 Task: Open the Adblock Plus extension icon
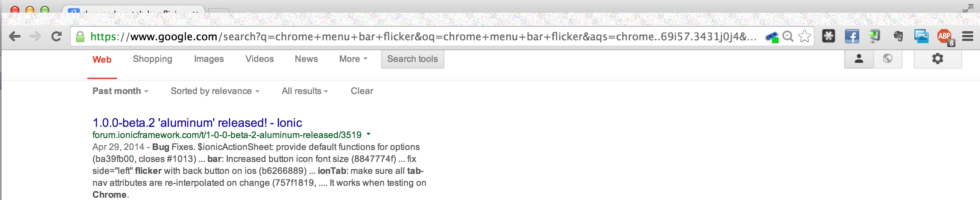[945, 37]
